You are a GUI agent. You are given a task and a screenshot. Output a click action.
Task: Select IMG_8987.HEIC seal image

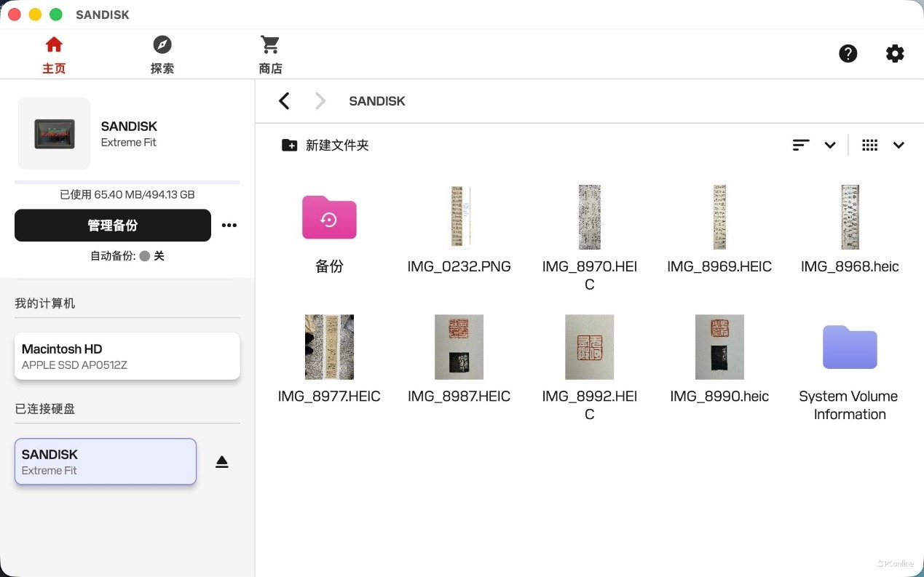459,347
